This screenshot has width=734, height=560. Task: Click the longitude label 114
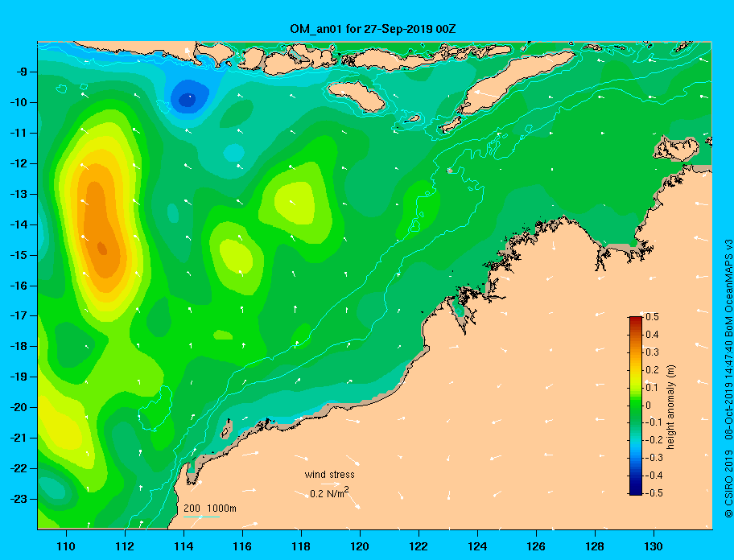[183, 546]
